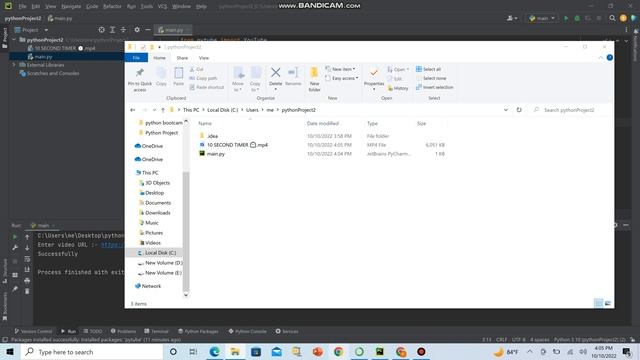
Task: Click Users in Explorer address breadcrumb
Action: coord(252,110)
